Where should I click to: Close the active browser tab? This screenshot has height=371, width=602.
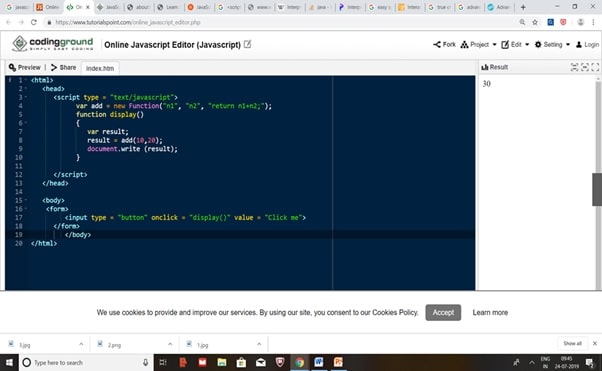tap(88, 7)
